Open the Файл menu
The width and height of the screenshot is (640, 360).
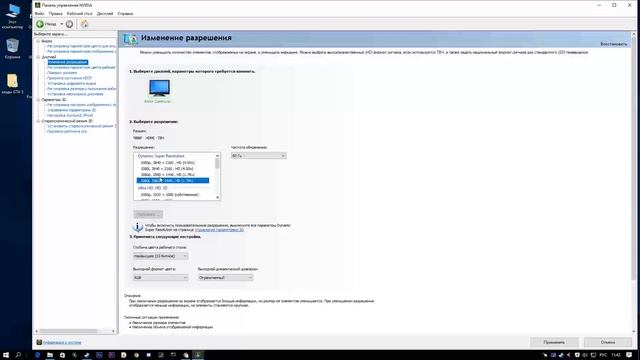pos(40,13)
